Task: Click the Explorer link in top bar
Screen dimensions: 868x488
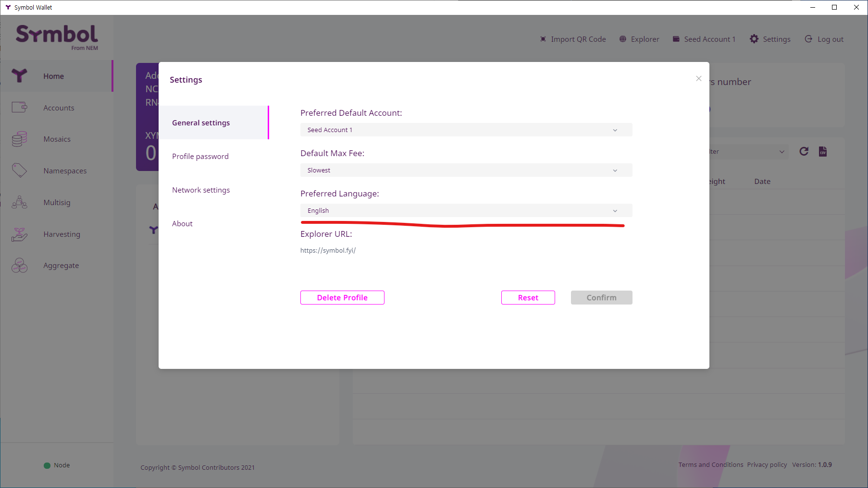Action: tap(645, 39)
